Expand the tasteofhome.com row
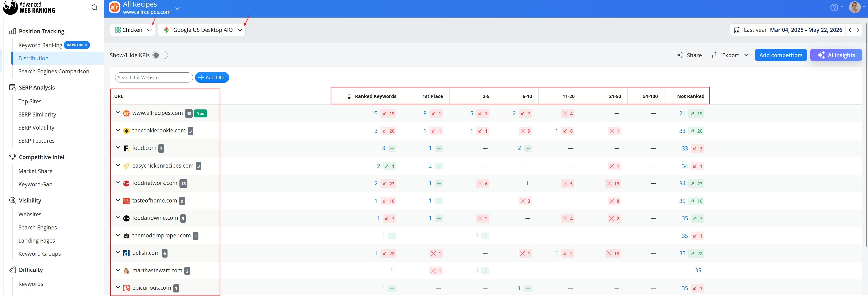Image resolution: width=868 pixels, height=296 pixels. (118, 200)
